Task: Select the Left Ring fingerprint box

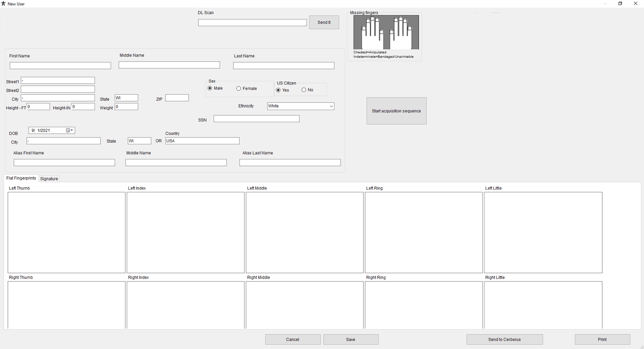Action: [424, 233]
